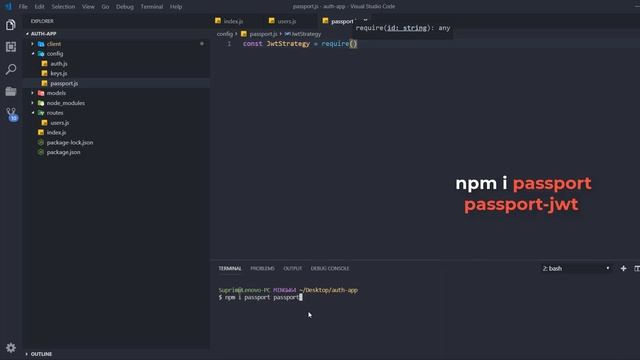Click the config breadcrumb segment
The width and height of the screenshot is (640, 360).
click(224, 34)
